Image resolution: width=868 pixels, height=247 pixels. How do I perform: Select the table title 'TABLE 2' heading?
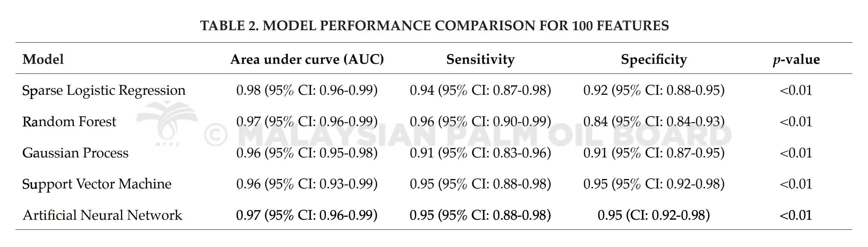point(434,25)
